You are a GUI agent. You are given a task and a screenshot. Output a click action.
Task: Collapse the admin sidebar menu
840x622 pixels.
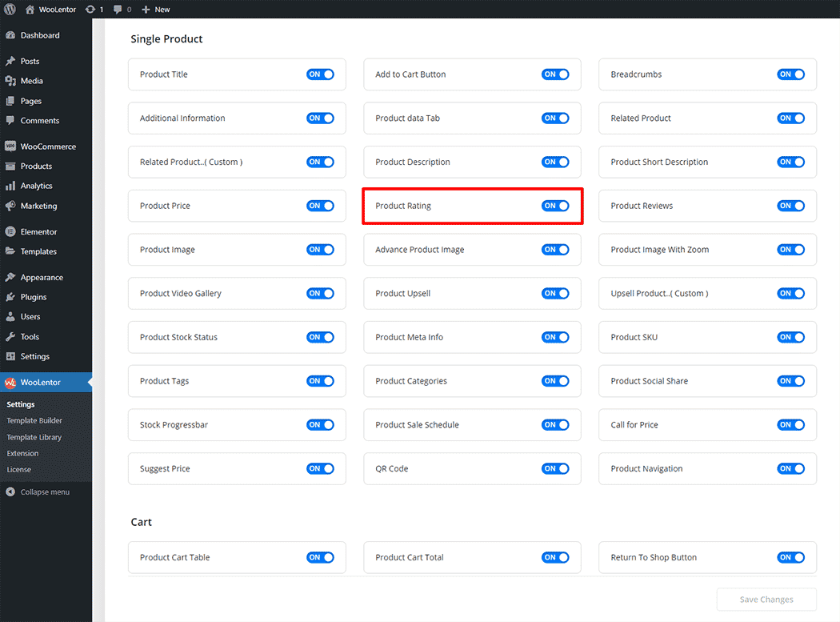click(44, 492)
